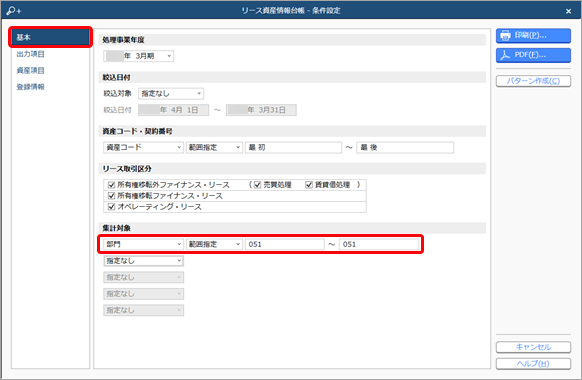The height and width of the screenshot is (380, 582).
Task: Toggle 所有権移転外ファイナンス・リース checkbox
Action: click(x=111, y=185)
